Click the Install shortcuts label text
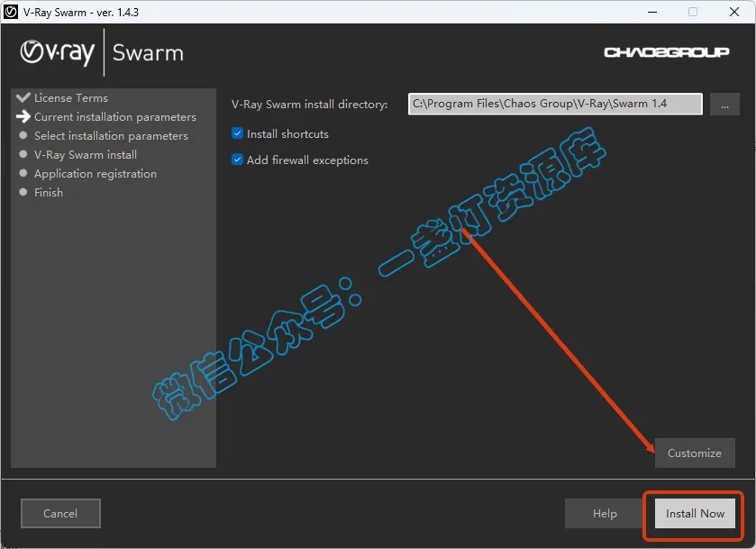 click(287, 133)
